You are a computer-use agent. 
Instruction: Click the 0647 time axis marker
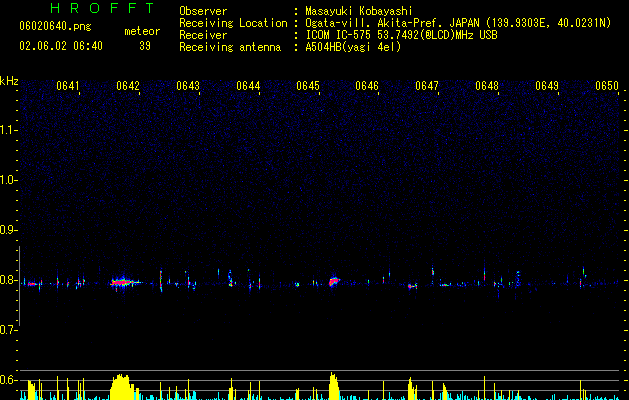[x=427, y=86]
